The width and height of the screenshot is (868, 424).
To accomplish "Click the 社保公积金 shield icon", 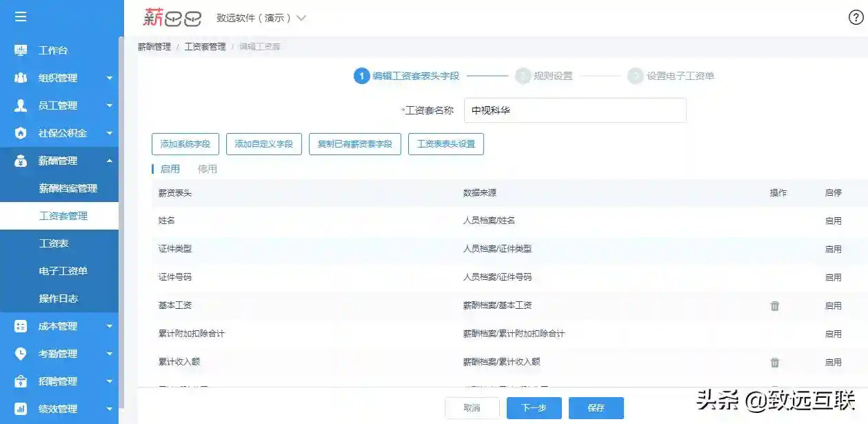I will pyautogui.click(x=21, y=133).
